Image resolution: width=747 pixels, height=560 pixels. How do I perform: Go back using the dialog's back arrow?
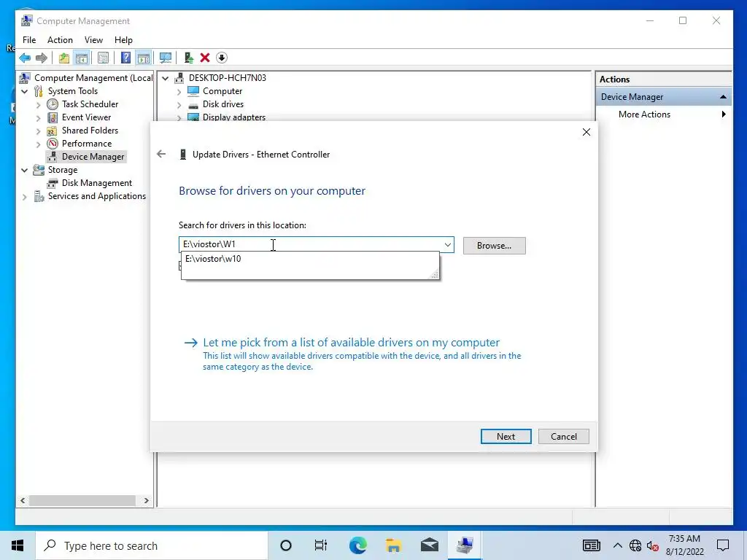click(x=161, y=154)
